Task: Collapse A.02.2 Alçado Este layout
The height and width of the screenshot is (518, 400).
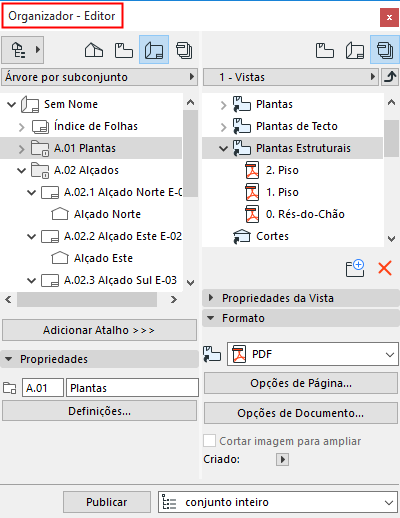Action: pyautogui.click(x=32, y=237)
